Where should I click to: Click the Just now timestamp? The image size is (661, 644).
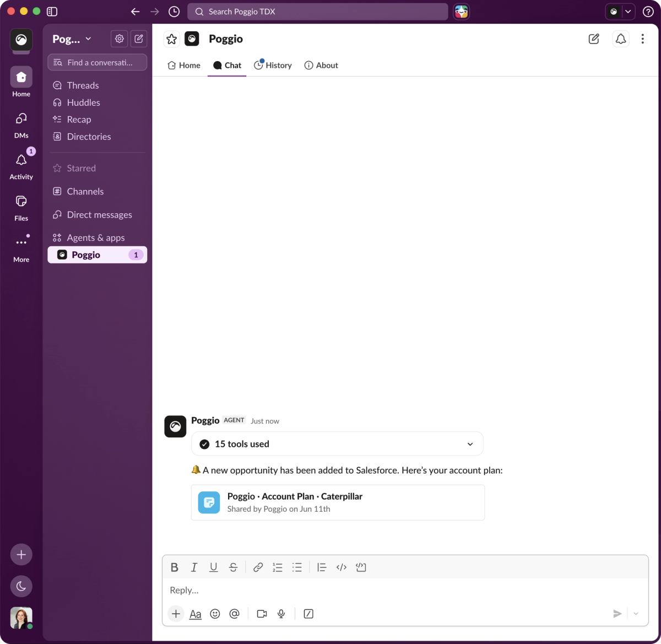click(x=265, y=421)
